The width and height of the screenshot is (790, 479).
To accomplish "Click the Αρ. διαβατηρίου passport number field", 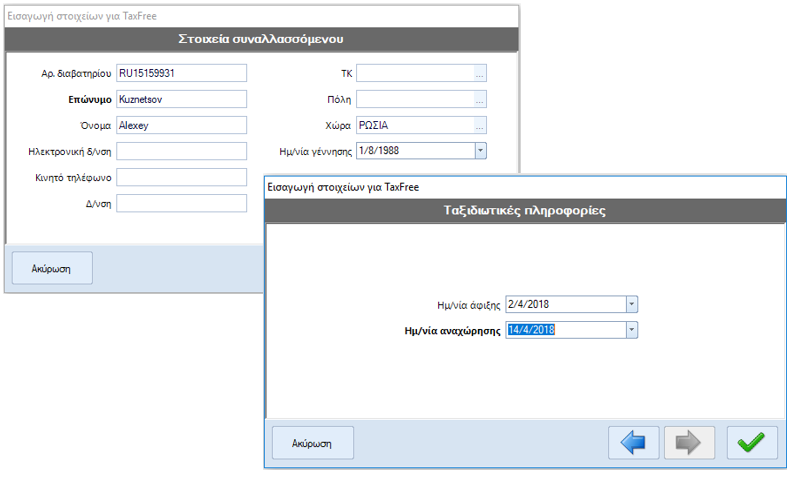I will (181, 73).
